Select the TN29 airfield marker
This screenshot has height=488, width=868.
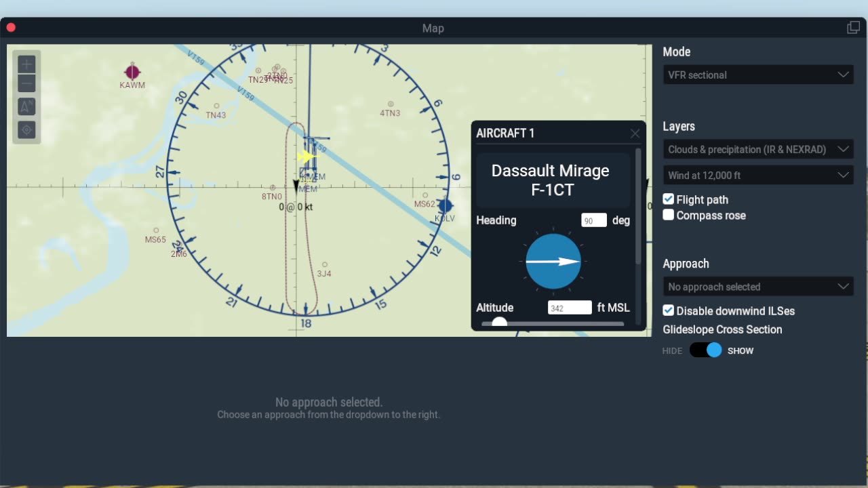(x=258, y=70)
